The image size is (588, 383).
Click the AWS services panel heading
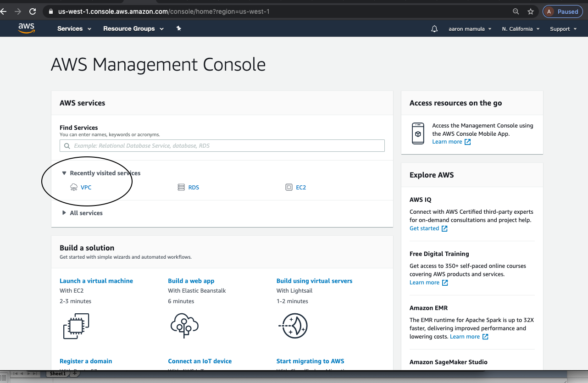[x=83, y=103]
